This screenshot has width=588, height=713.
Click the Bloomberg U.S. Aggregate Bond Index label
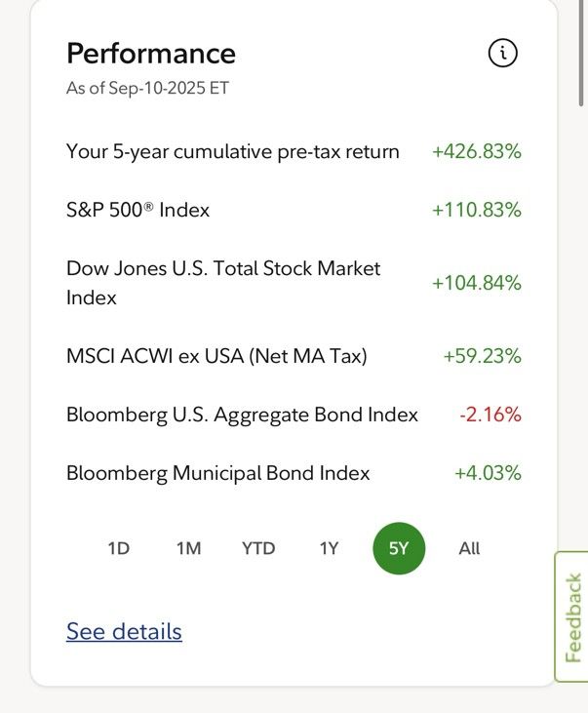(242, 416)
